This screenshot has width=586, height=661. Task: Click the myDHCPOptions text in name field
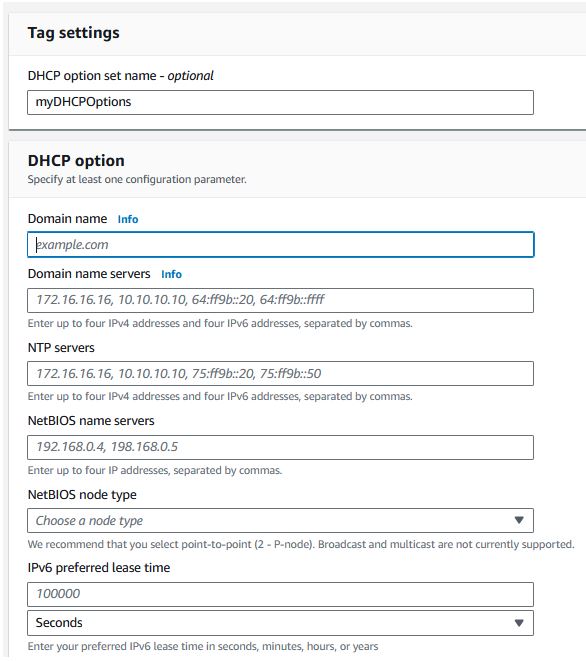[x=83, y=102]
